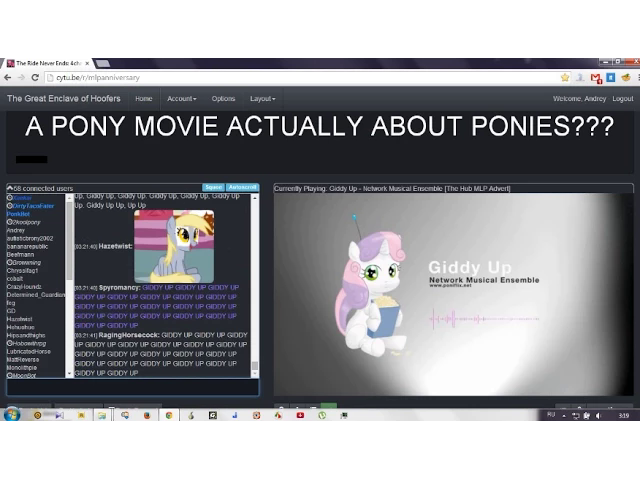This screenshot has width=640, height=480.
Task: Open Options in the navbar
Action: coord(223,99)
